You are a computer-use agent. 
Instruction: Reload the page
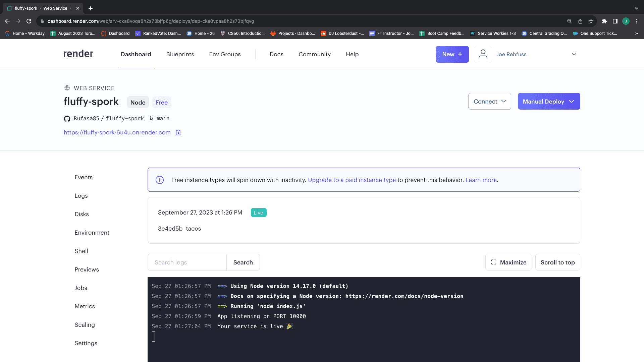coord(29,21)
